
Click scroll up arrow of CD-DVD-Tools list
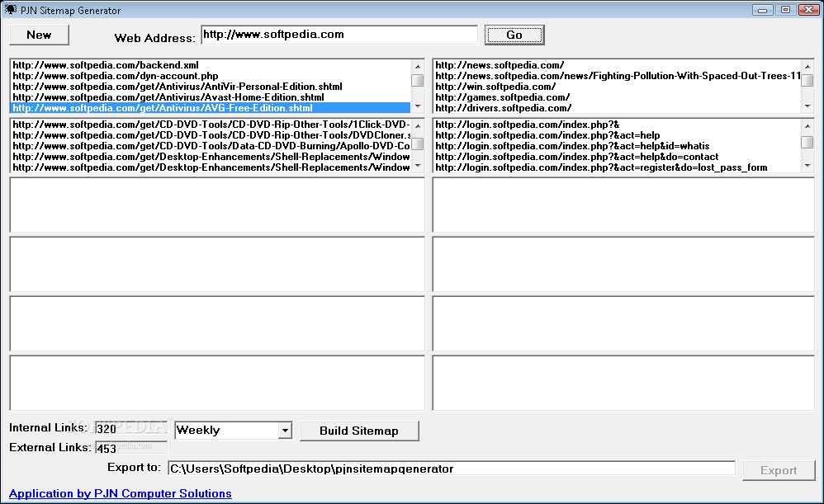coord(418,125)
